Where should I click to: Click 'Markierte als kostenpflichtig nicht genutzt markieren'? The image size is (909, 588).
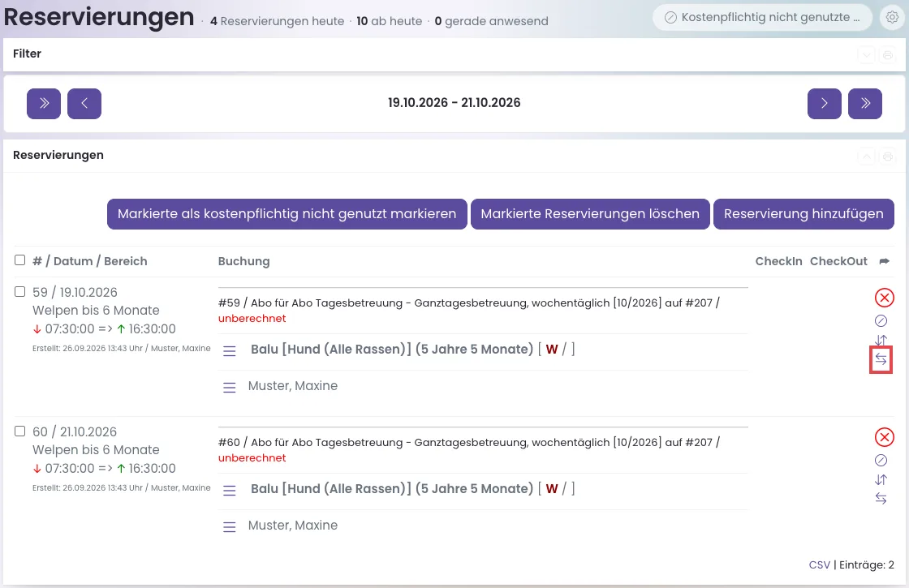[x=287, y=214]
